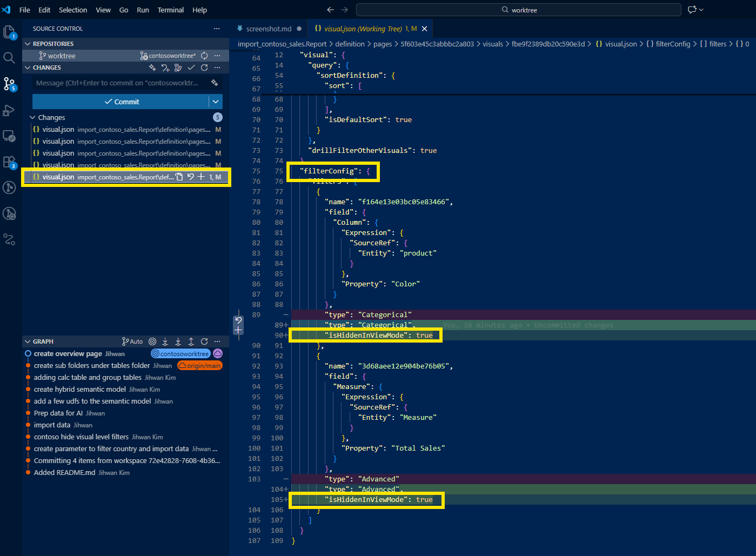
Task: Open the Terminal menu
Action: click(x=171, y=10)
